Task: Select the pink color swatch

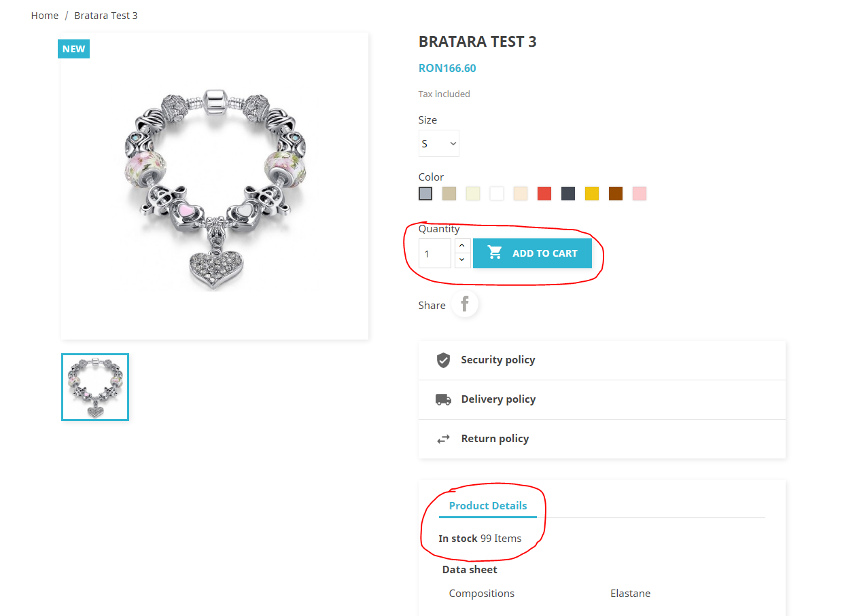Action: click(x=640, y=194)
